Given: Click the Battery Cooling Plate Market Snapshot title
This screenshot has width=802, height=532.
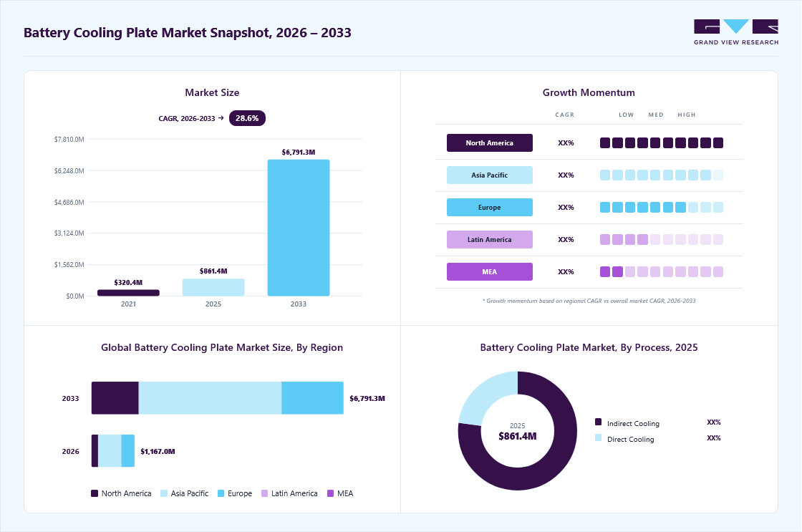Looking at the screenshot, I should pyautogui.click(x=188, y=33).
